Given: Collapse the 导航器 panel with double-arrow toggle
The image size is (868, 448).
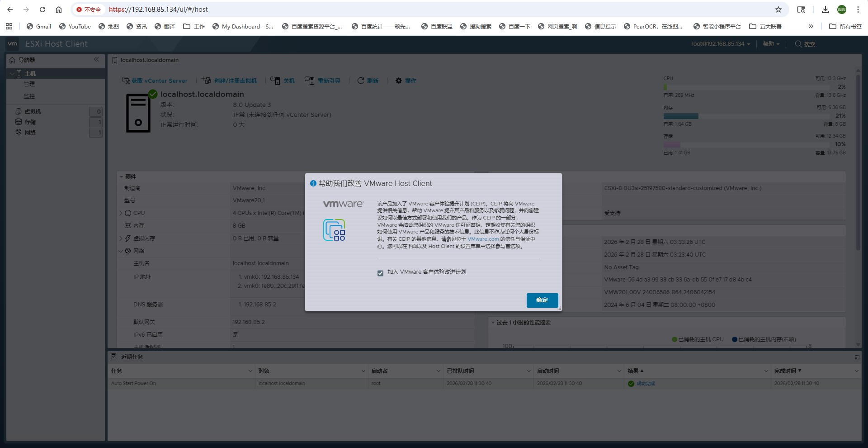Looking at the screenshot, I should pyautogui.click(x=96, y=59).
